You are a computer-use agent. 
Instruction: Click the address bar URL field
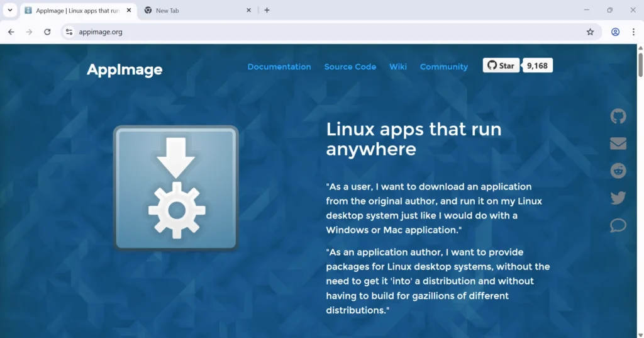pos(314,32)
